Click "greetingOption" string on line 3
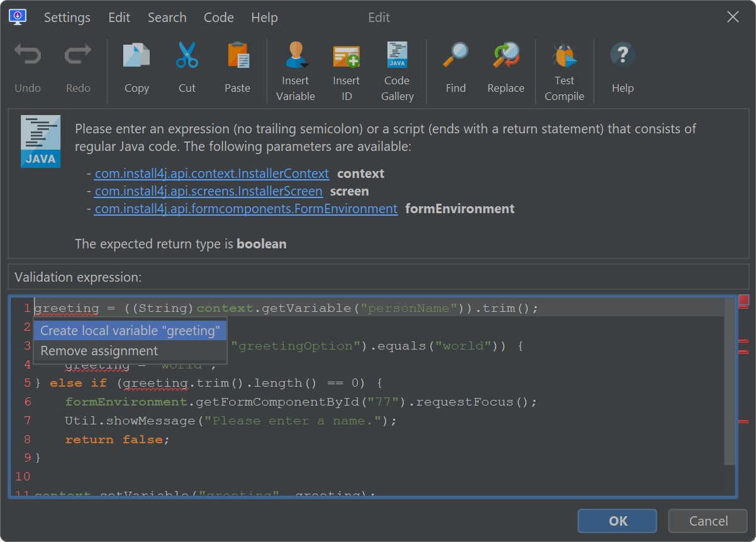The image size is (756, 542). pos(296,346)
